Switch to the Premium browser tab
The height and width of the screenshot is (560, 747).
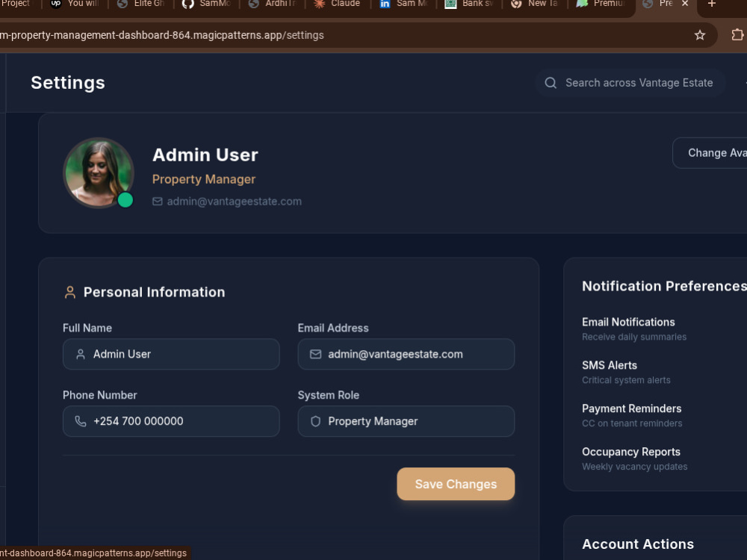[x=601, y=4]
